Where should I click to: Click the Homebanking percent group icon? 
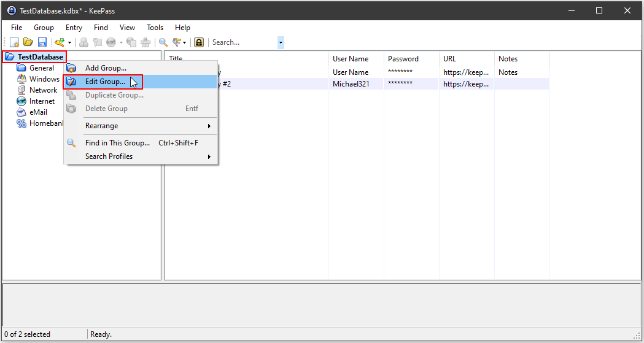21,123
